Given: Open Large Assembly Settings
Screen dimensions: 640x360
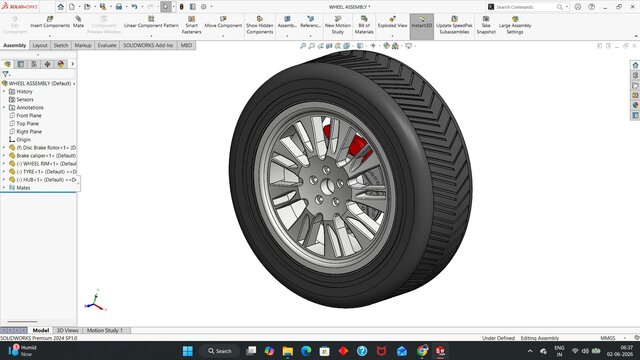Looking at the screenshot, I should coord(515,25).
